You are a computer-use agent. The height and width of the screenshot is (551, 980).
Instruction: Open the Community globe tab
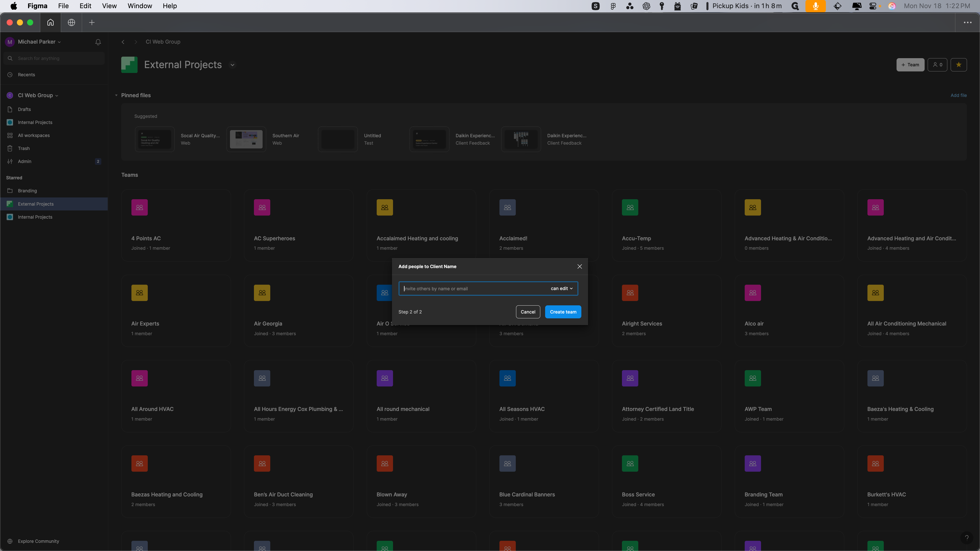pos(71,22)
